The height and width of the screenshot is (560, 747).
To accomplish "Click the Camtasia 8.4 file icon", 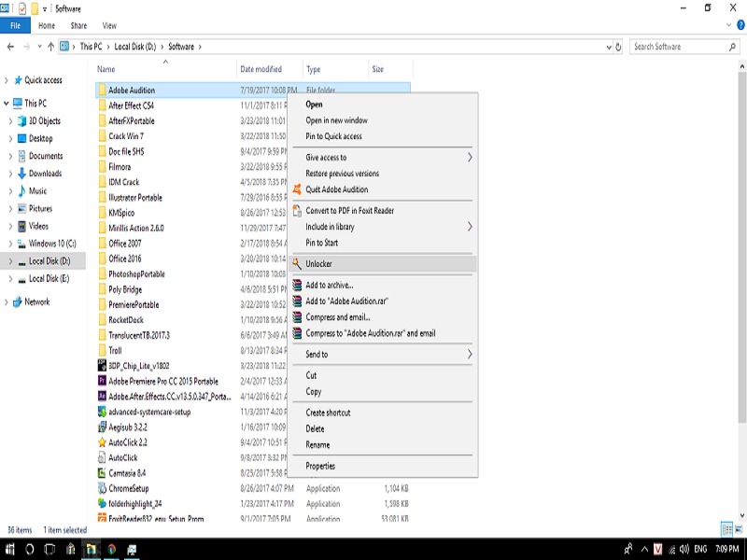I will coord(102,473).
